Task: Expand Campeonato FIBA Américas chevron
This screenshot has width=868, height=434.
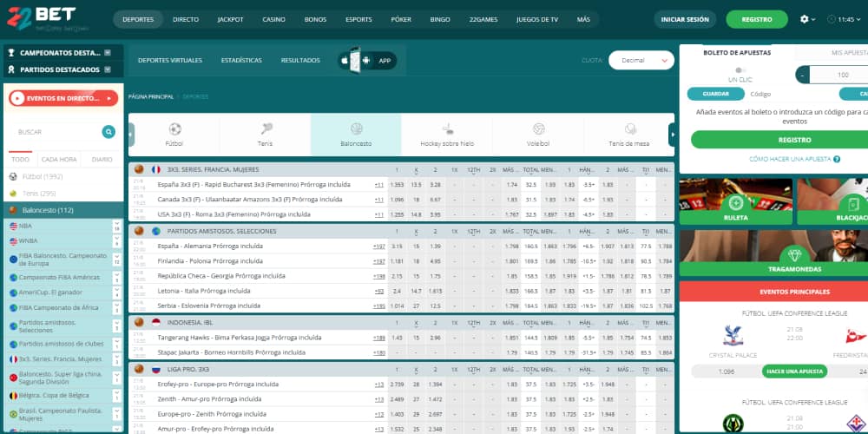Action: 116,278
